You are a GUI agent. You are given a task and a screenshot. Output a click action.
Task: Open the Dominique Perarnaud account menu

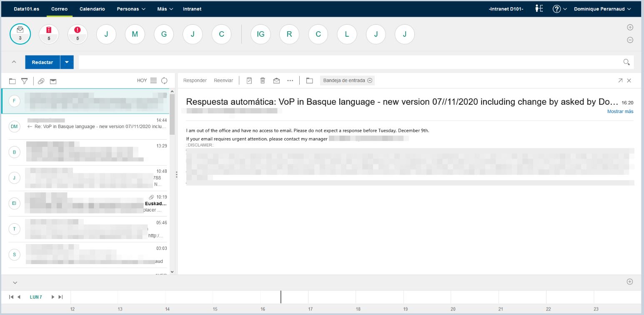(x=602, y=9)
